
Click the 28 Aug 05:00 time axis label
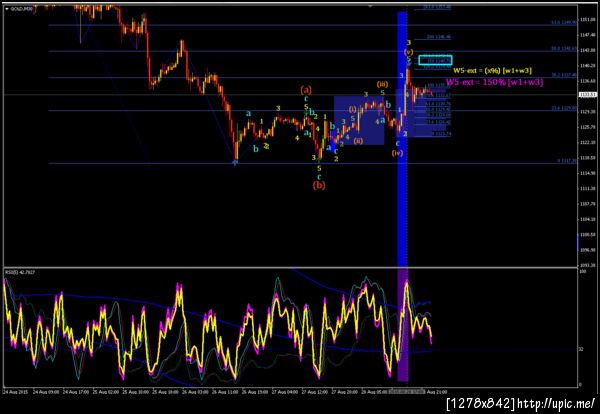click(374, 392)
